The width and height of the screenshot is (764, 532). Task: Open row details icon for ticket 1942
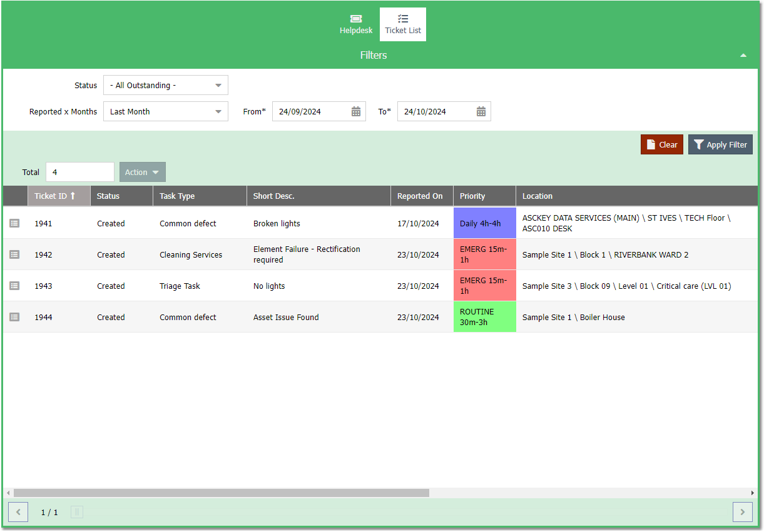[14, 254]
